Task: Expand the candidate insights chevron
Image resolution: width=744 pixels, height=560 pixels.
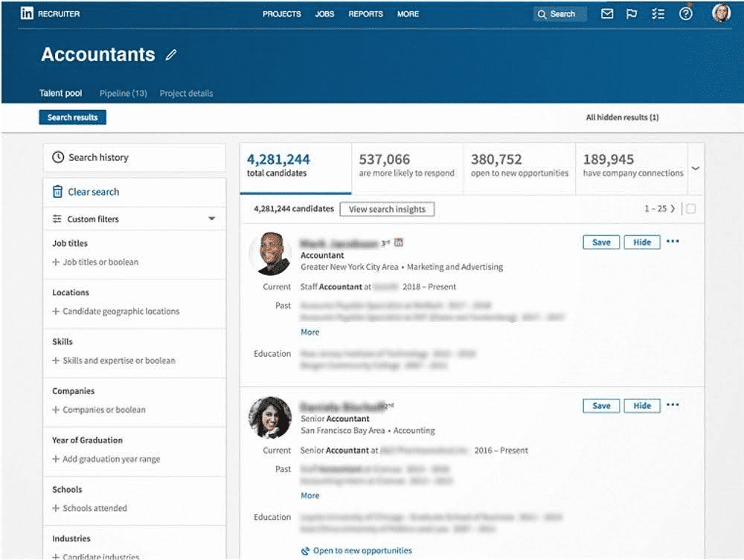Action: (x=696, y=169)
